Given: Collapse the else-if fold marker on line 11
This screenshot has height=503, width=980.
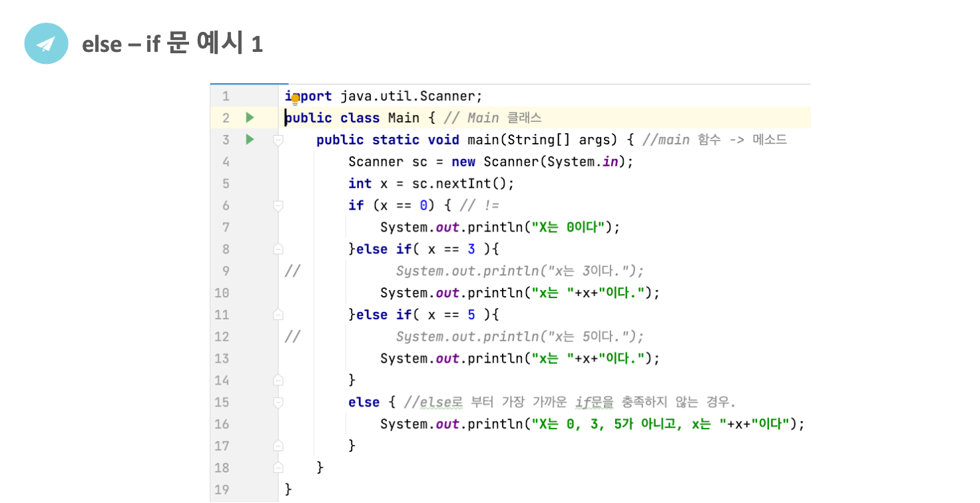Looking at the screenshot, I should point(278,315).
